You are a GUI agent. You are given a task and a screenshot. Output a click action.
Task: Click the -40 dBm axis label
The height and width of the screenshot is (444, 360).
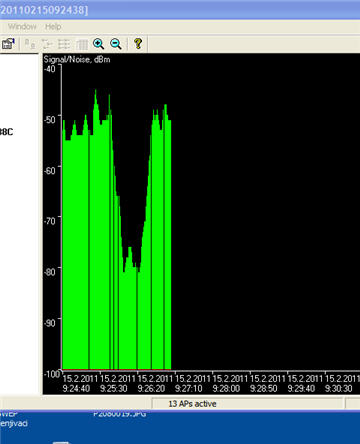tap(50, 69)
